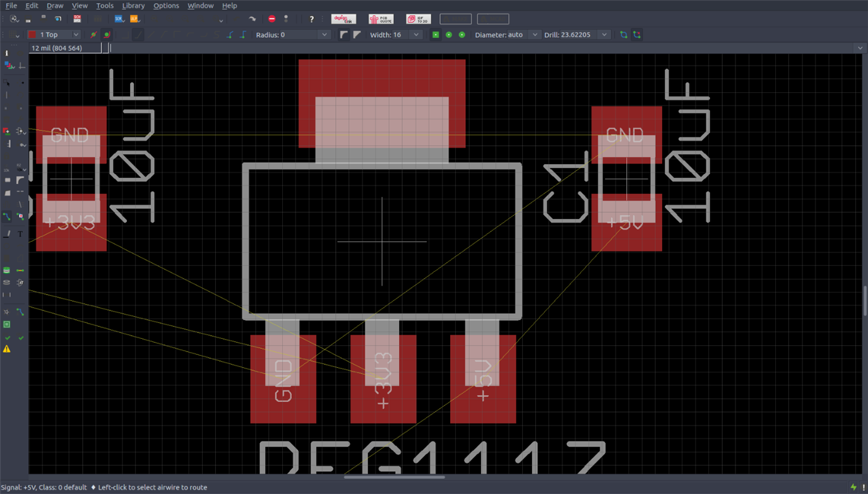Open the PCB Quote tool
868x494 pixels.
pos(381,19)
